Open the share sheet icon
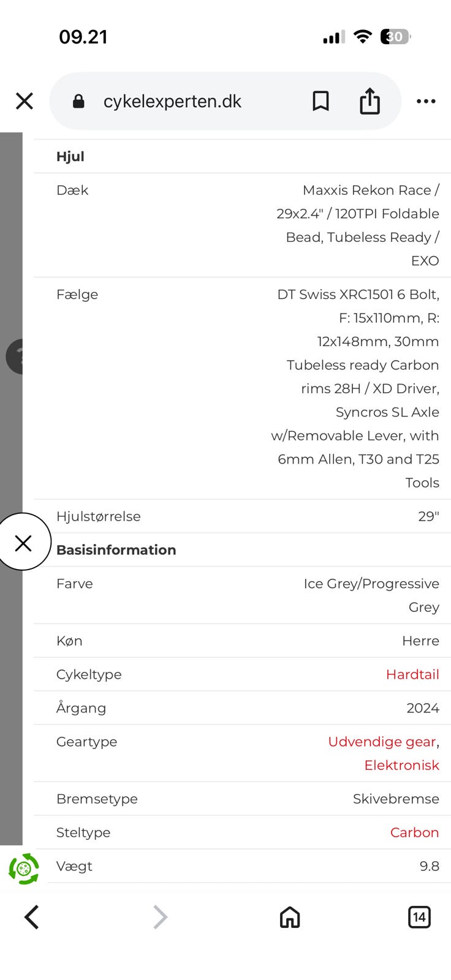Image resolution: width=451 pixels, height=980 pixels. pos(370,101)
